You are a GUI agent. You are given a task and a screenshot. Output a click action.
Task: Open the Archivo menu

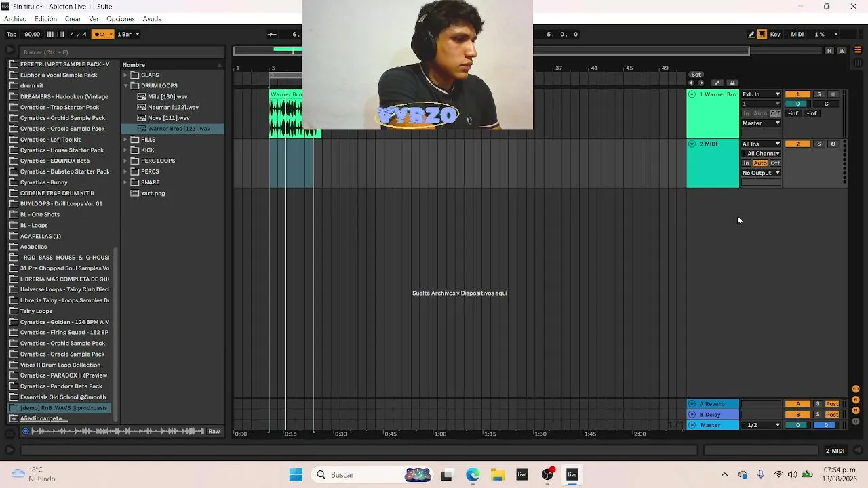coord(16,19)
